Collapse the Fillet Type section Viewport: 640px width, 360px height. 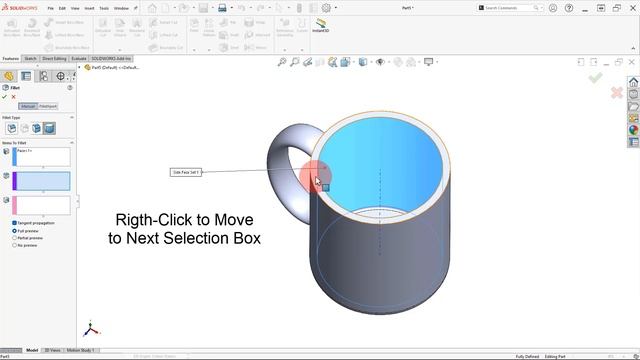pyautogui.click(x=72, y=118)
